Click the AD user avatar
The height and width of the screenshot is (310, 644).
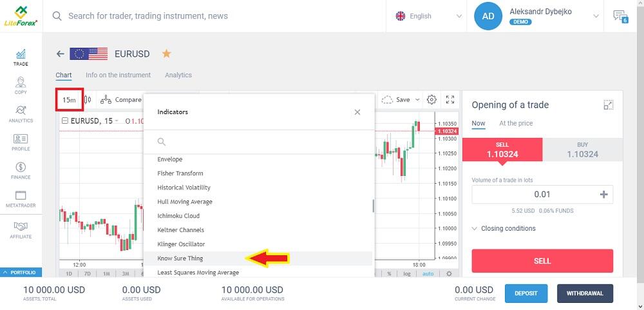(x=488, y=16)
